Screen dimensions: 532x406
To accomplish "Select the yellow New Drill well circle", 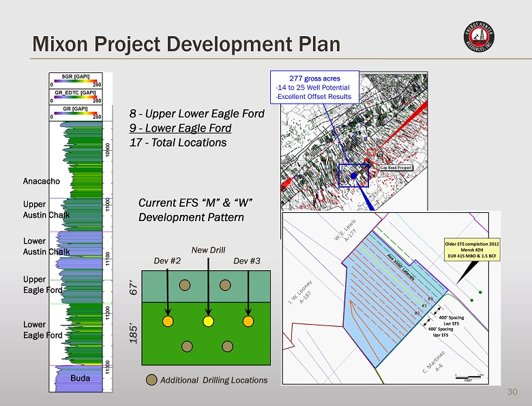I will [x=208, y=320].
